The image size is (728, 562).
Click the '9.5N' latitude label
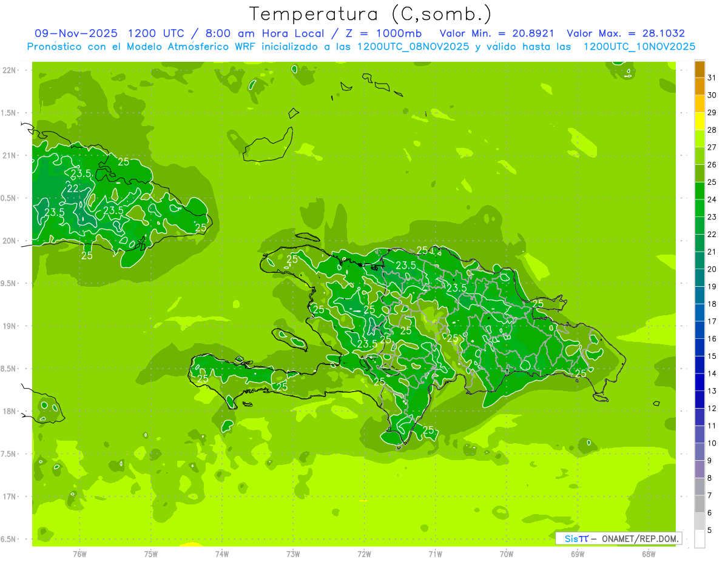point(8,283)
